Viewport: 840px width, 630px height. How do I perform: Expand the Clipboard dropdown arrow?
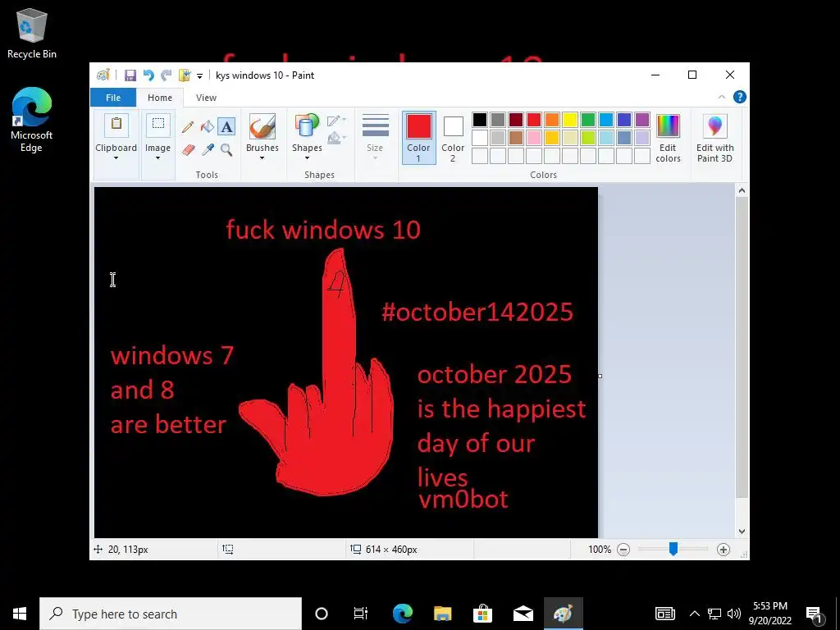116,158
